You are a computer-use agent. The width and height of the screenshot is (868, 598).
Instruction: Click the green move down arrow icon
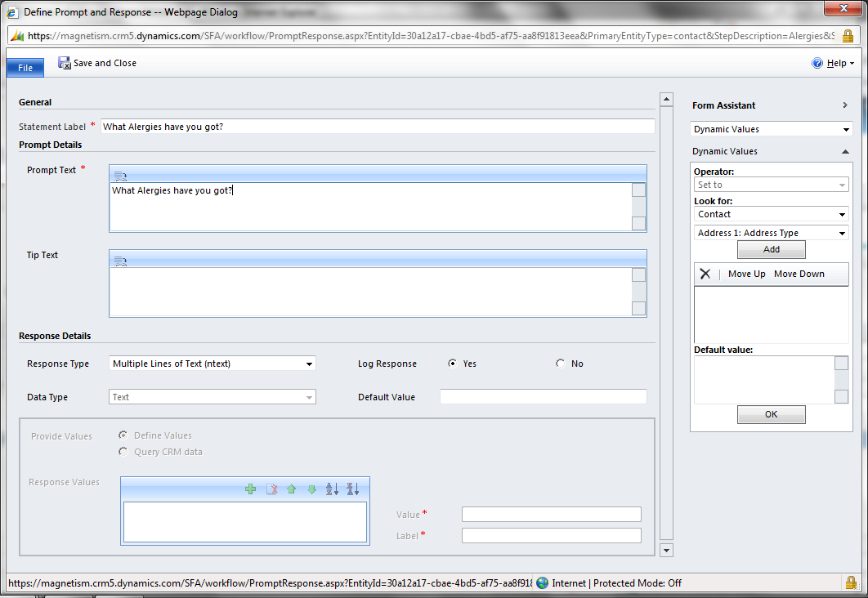(311, 489)
